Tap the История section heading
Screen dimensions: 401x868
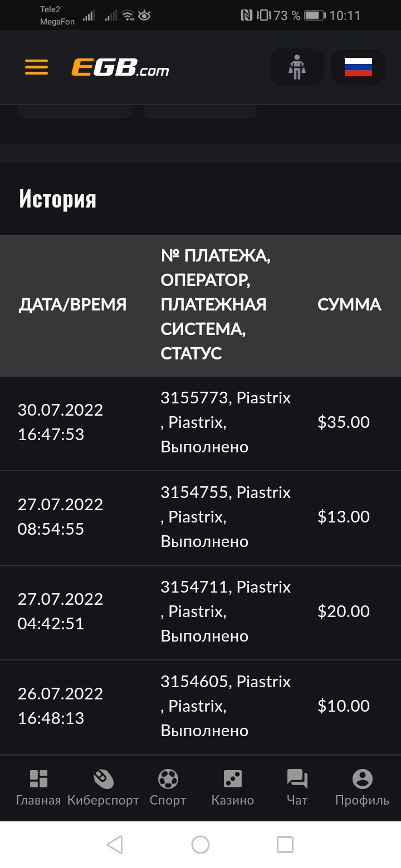pos(58,199)
